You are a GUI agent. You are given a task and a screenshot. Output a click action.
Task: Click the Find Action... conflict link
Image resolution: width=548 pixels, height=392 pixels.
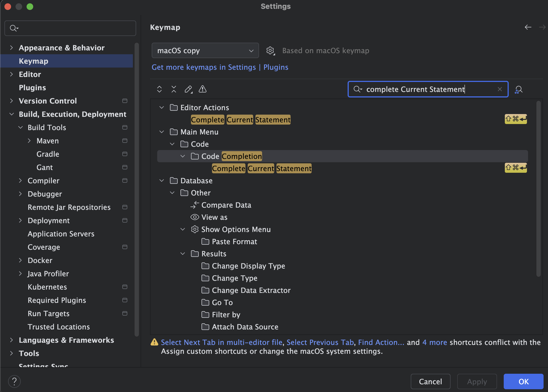[x=381, y=342]
